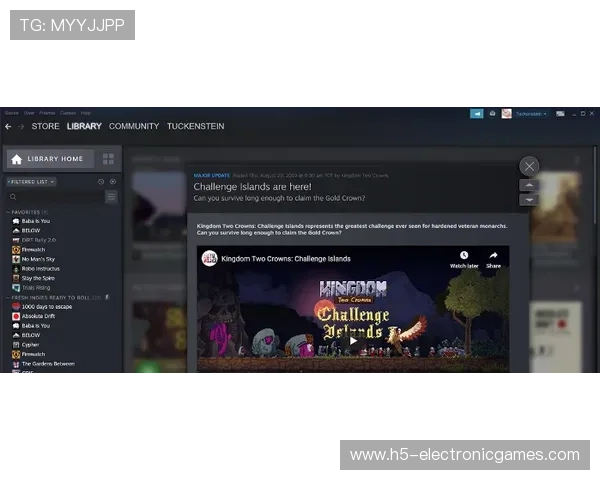Click the forward navigation arrow
Image resolution: width=600 pixels, height=480 pixels.
[21, 127]
